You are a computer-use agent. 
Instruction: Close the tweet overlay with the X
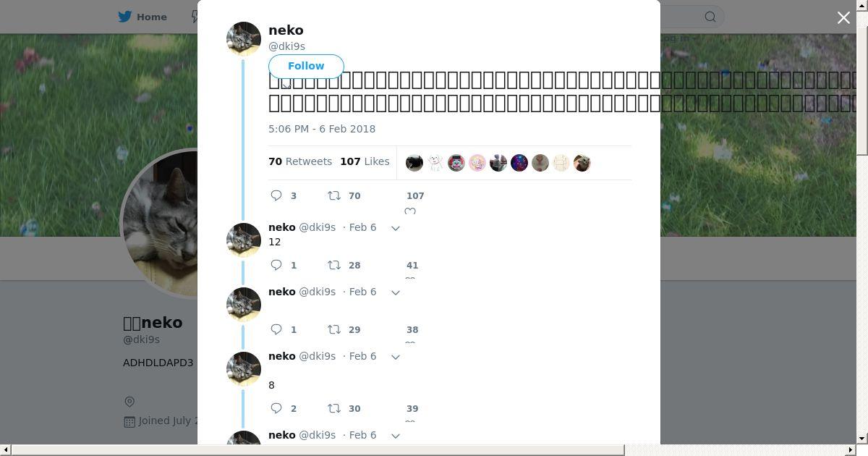843,17
